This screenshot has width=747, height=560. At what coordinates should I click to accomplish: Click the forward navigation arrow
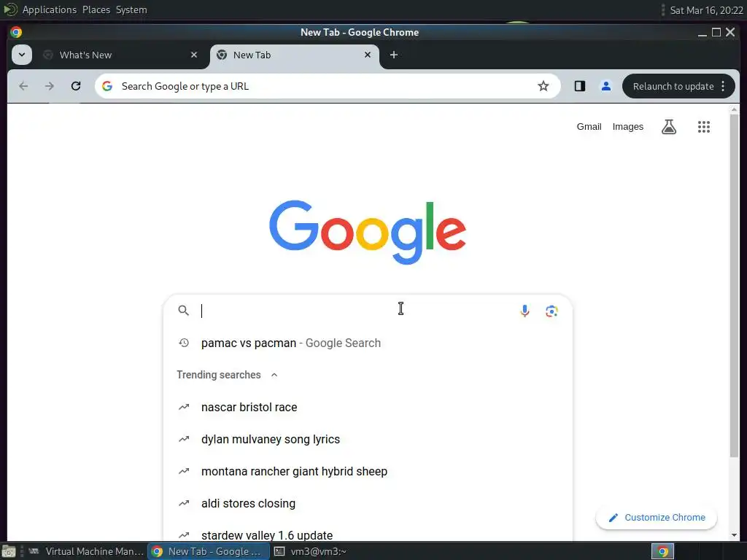tap(49, 86)
